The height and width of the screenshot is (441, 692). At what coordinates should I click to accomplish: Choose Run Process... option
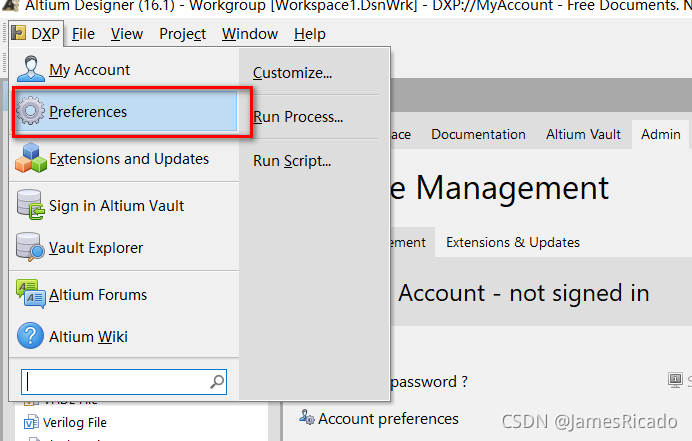[298, 117]
